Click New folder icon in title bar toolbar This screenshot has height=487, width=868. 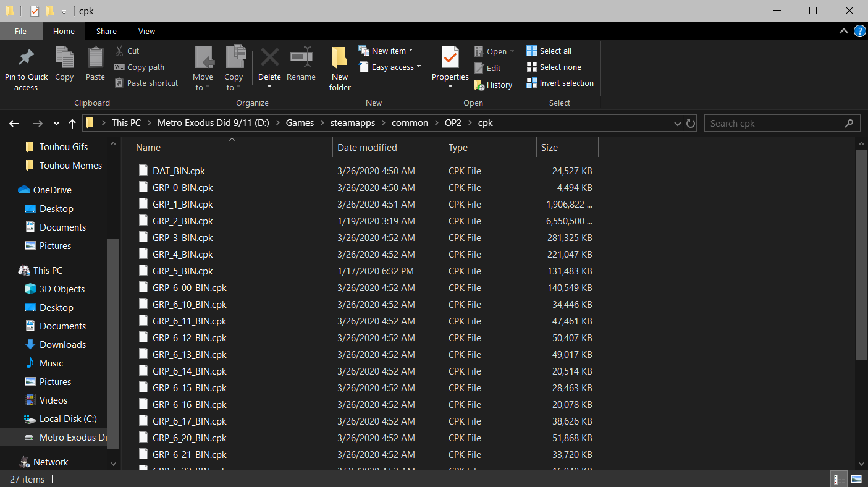50,11
